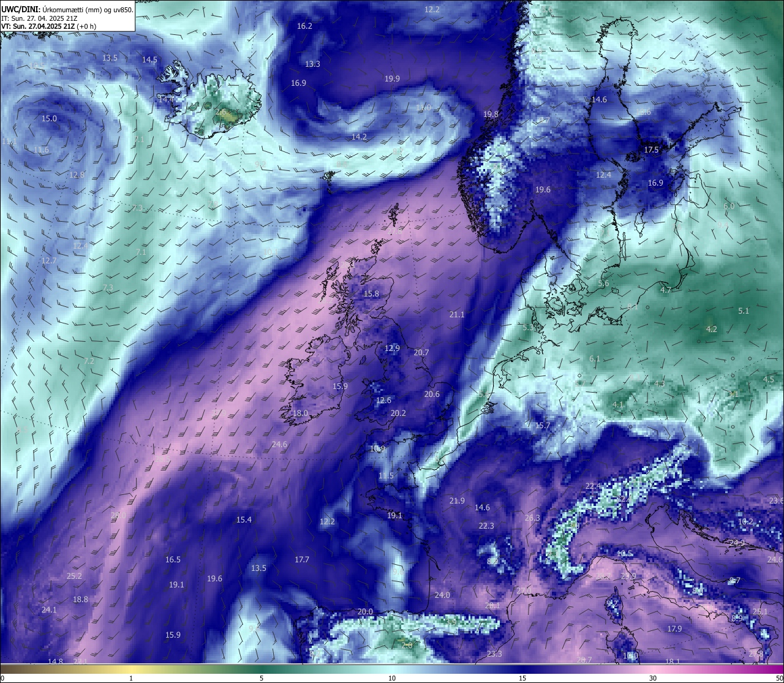
Task: Click the 11.6 value on the map
Action: [41, 150]
